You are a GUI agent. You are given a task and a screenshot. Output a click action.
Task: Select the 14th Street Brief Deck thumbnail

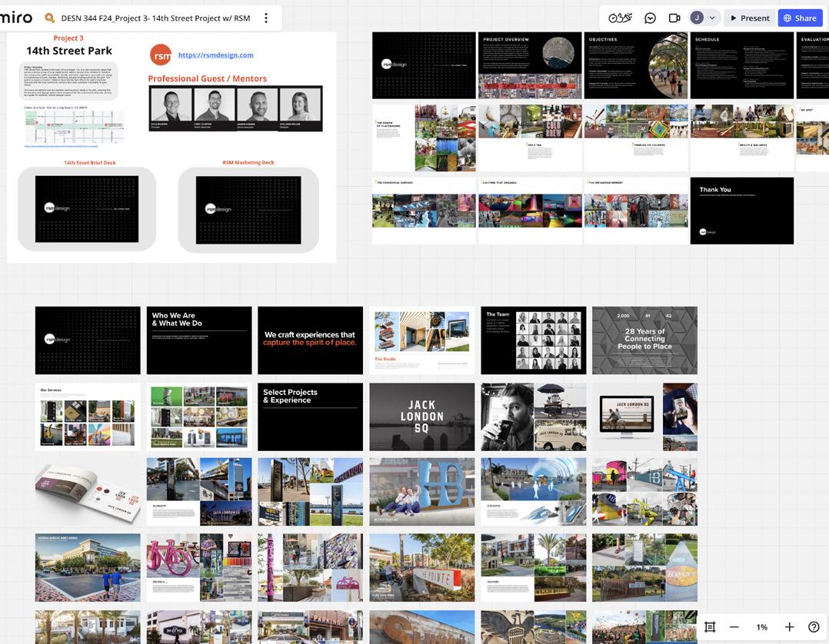pyautogui.click(x=87, y=209)
